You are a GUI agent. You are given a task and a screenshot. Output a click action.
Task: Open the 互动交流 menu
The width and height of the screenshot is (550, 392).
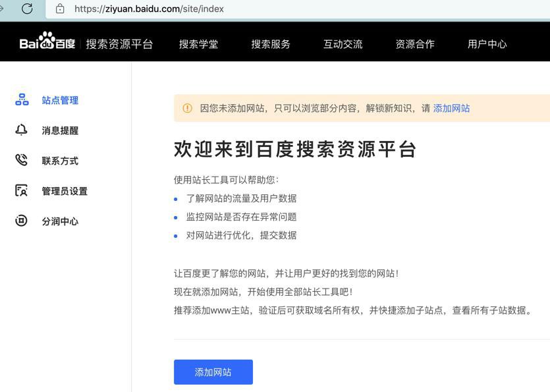tap(343, 44)
